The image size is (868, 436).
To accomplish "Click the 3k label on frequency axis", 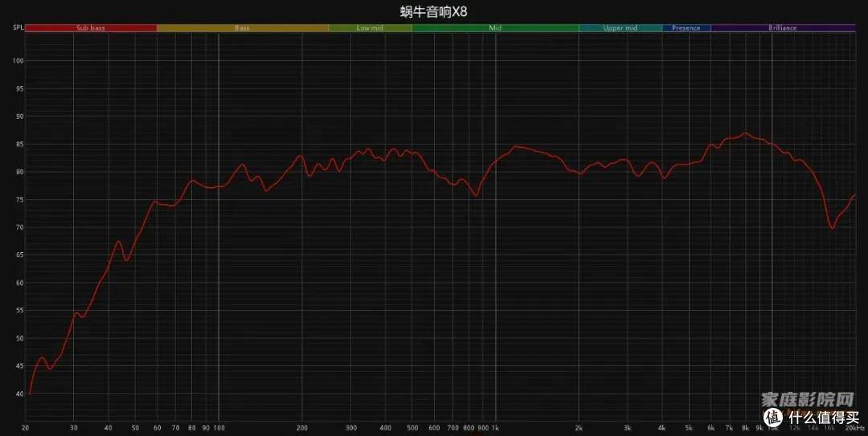I will point(628,428).
